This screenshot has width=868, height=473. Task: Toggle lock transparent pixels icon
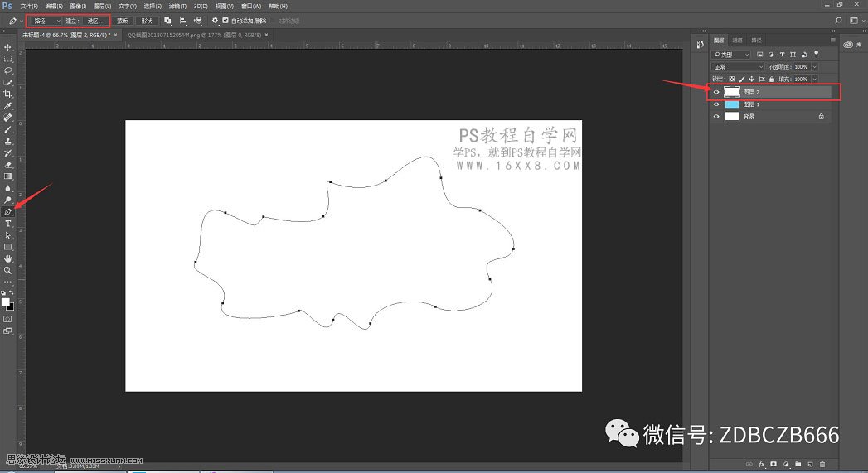(732, 80)
